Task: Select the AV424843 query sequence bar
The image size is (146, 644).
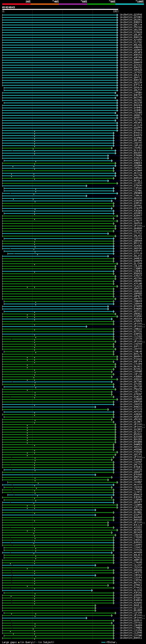Action: click(x=60, y=10)
